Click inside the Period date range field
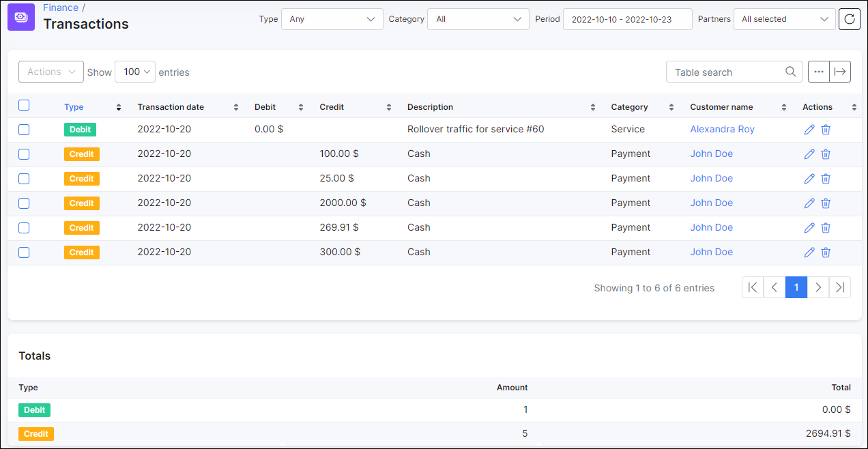This screenshot has width=868, height=449. [x=627, y=19]
